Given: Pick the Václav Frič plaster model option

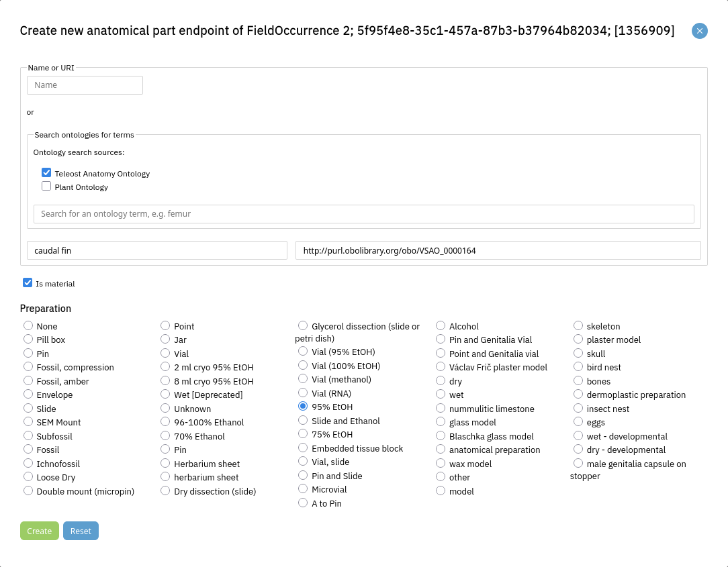Looking at the screenshot, I should click(441, 367).
